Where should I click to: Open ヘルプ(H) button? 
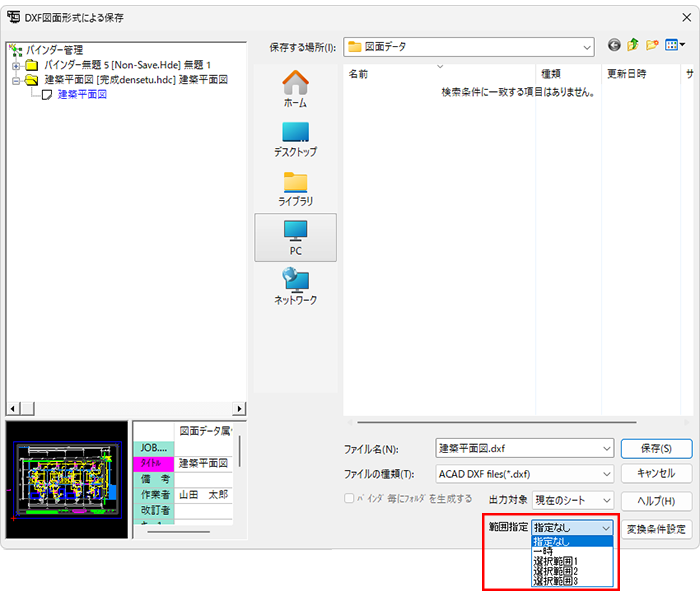[656, 501]
